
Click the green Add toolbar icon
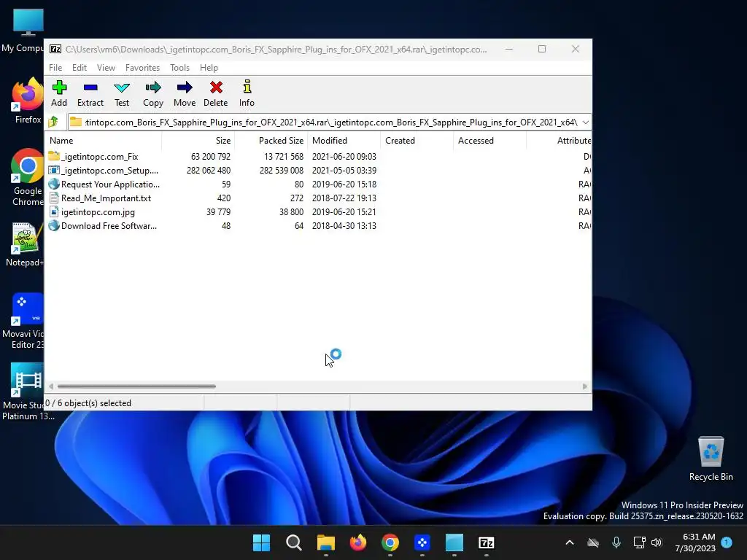[x=59, y=87]
